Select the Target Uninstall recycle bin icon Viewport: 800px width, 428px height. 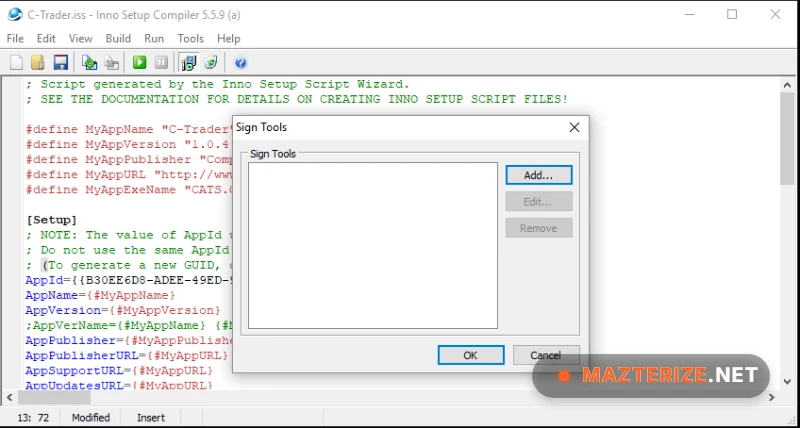tap(211, 63)
